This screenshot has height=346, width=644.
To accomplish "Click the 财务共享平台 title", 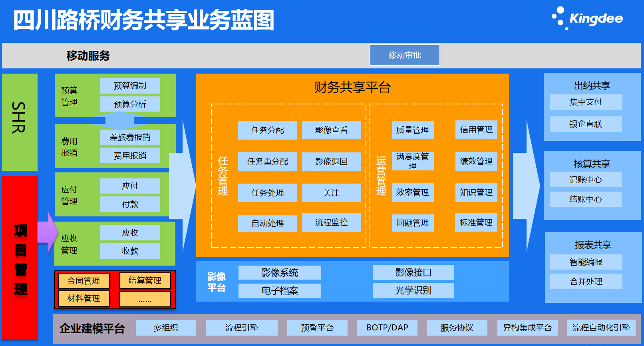I will click(x=352, y=87).
